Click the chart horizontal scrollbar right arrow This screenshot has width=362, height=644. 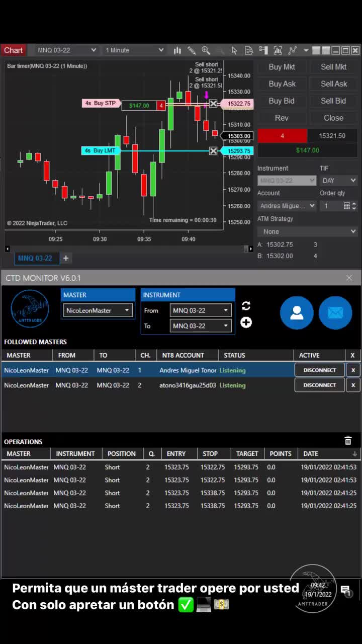click(x=251, y=249)
